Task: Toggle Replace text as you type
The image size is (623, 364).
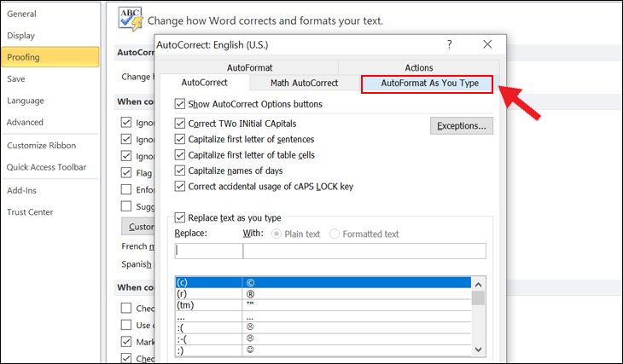Action: tap(180, 217)
